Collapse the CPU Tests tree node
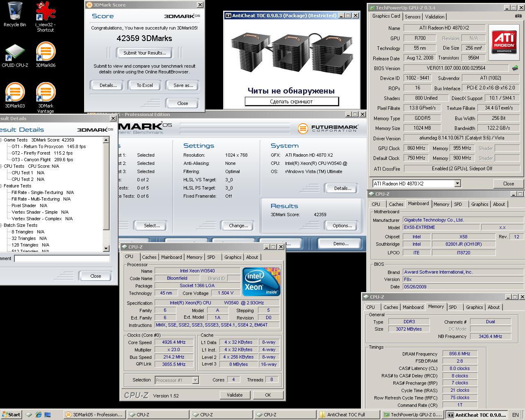Viewport: 525px width, 420px height. coord(1,166)
